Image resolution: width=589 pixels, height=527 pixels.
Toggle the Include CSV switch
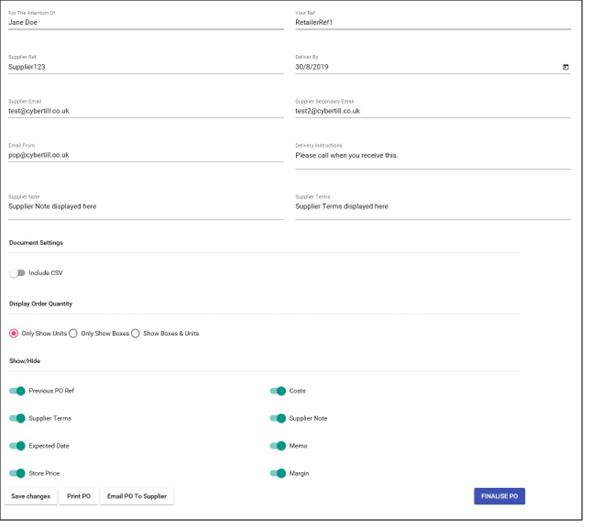pyautogui.click(x=17, y=273)
